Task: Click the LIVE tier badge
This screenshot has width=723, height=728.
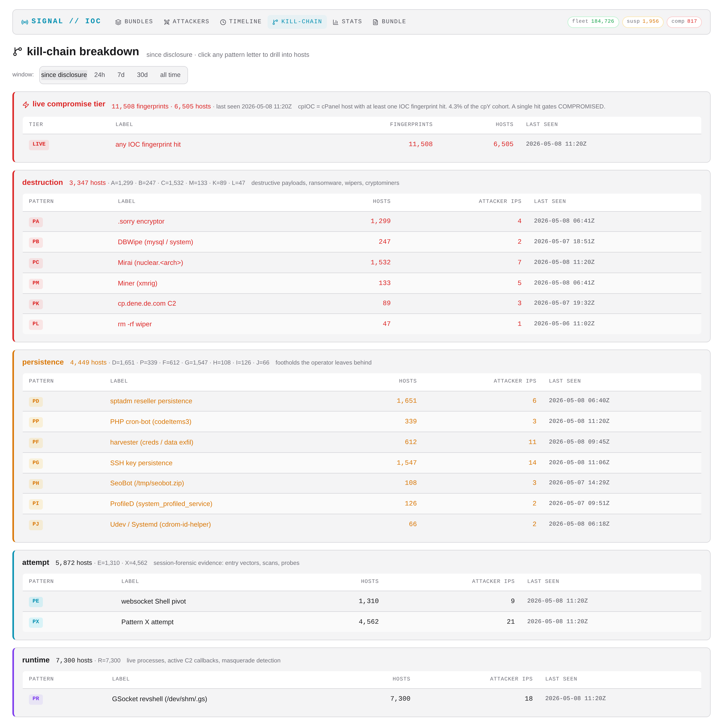Action: pyautogui.click(x=39, y=145)
